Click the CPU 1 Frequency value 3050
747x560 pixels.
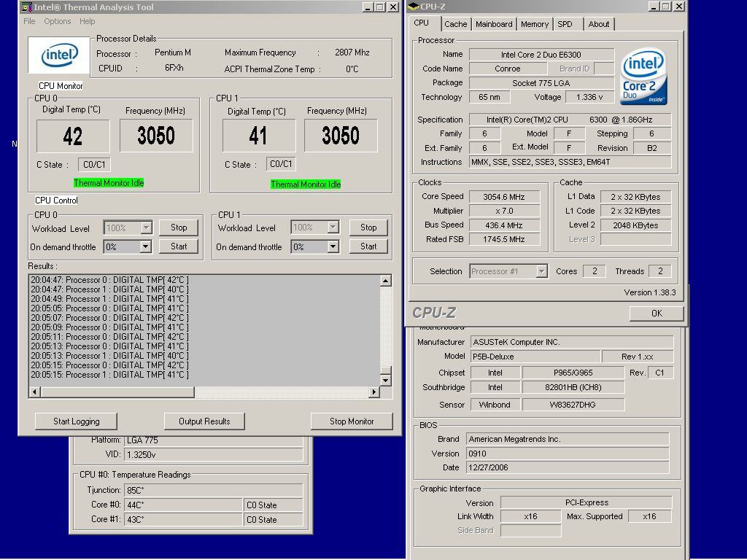tap(341, 136)
